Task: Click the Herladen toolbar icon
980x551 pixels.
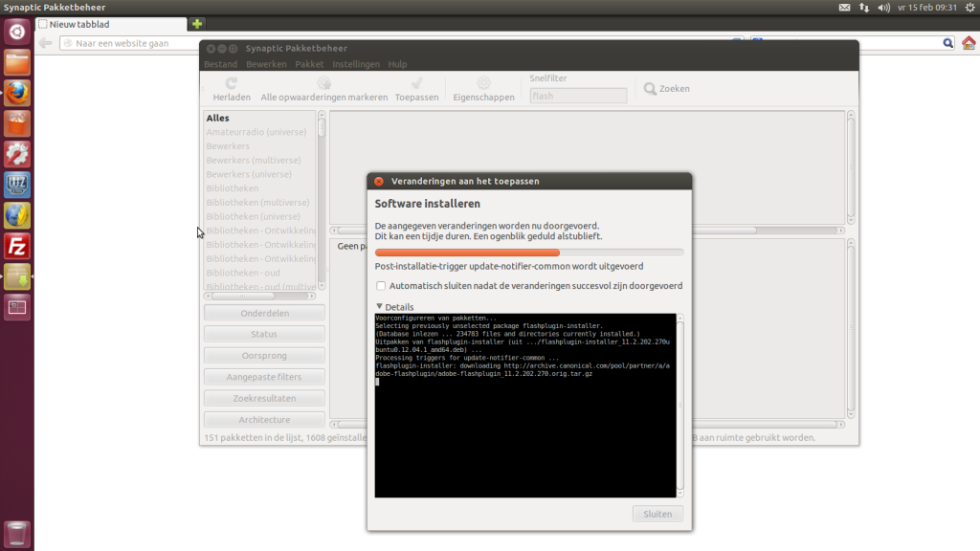Action: coord(232,84)
